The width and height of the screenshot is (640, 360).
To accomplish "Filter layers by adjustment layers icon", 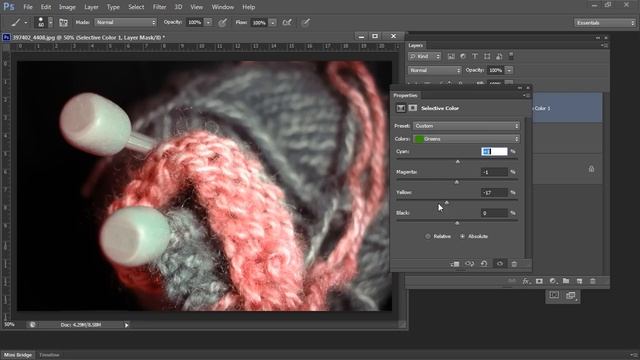I will click(x=463, y=56).
